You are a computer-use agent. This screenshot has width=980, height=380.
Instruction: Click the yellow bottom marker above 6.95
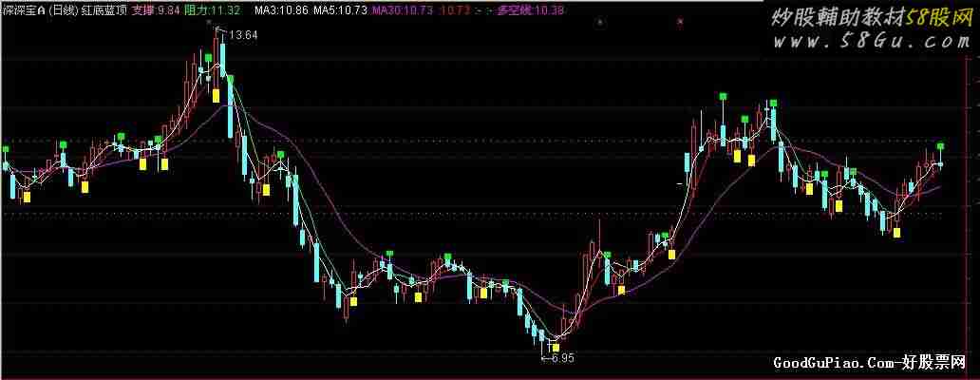point(556,346)
